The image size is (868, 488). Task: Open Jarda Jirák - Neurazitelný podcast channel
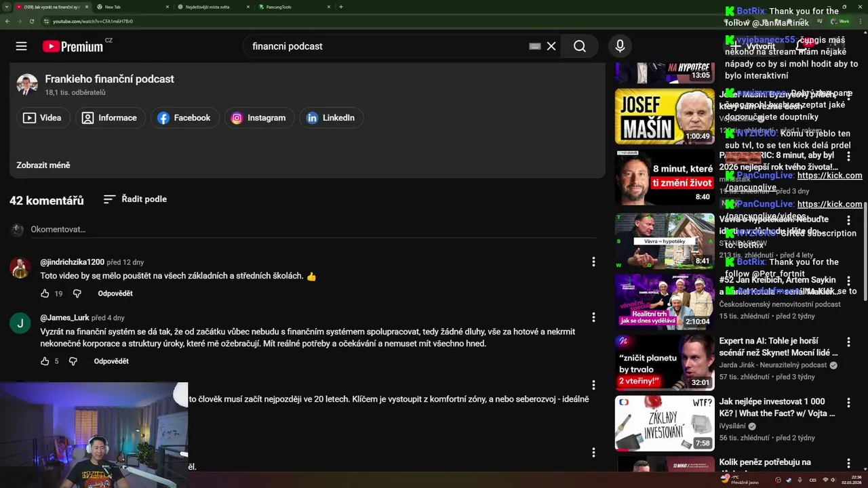coord(773,365)
